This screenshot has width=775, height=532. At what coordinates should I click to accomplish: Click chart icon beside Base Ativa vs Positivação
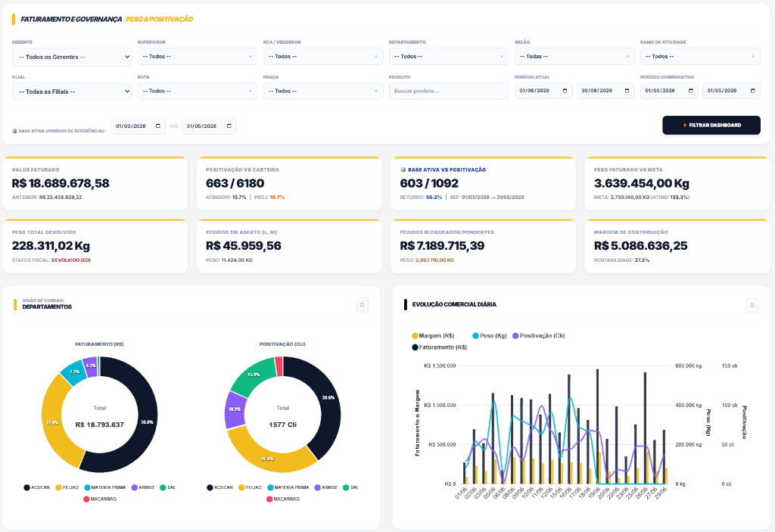point(403,170)
